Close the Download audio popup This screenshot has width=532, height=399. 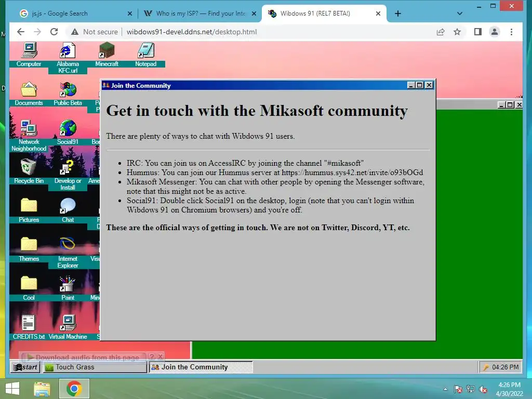point(160,356)
